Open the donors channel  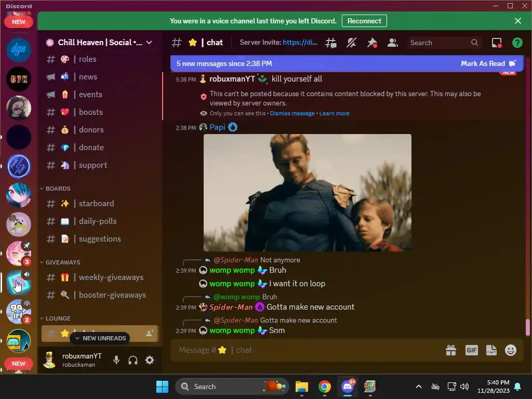point(100,129)
